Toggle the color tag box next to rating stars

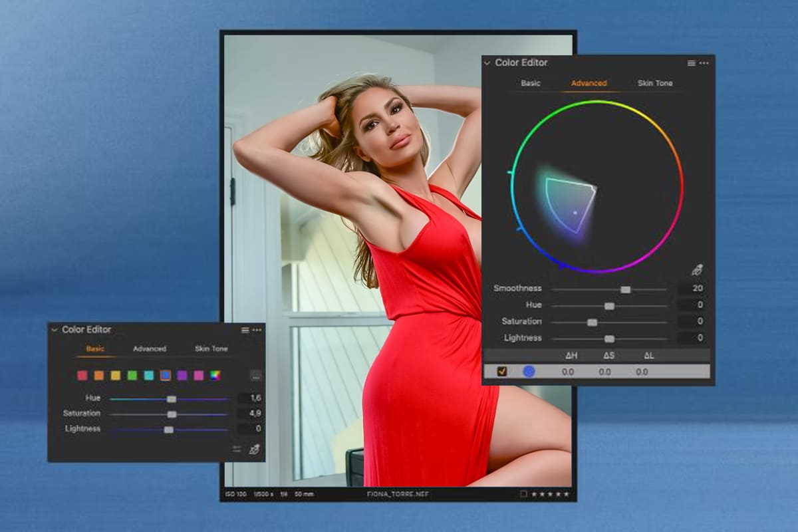click(x=524, y=494)
